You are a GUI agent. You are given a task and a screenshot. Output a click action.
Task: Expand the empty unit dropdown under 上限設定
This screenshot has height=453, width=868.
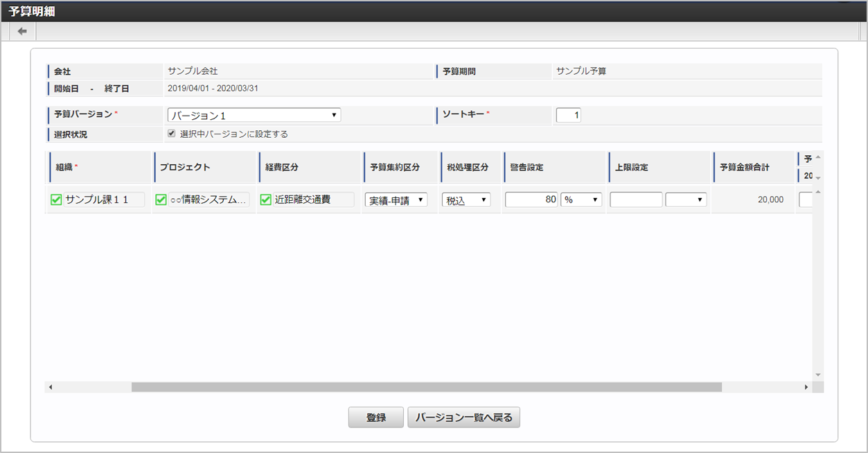(x=686, y=199)
